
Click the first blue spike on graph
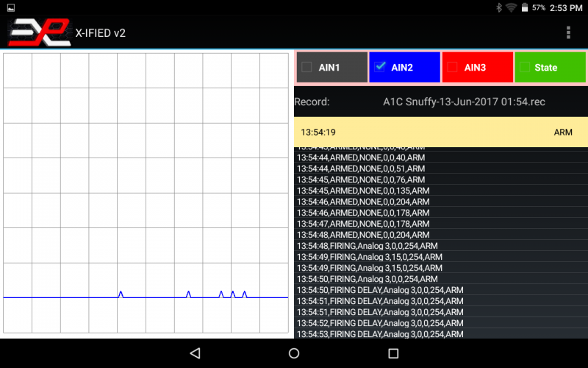click(x=121, y=294)
